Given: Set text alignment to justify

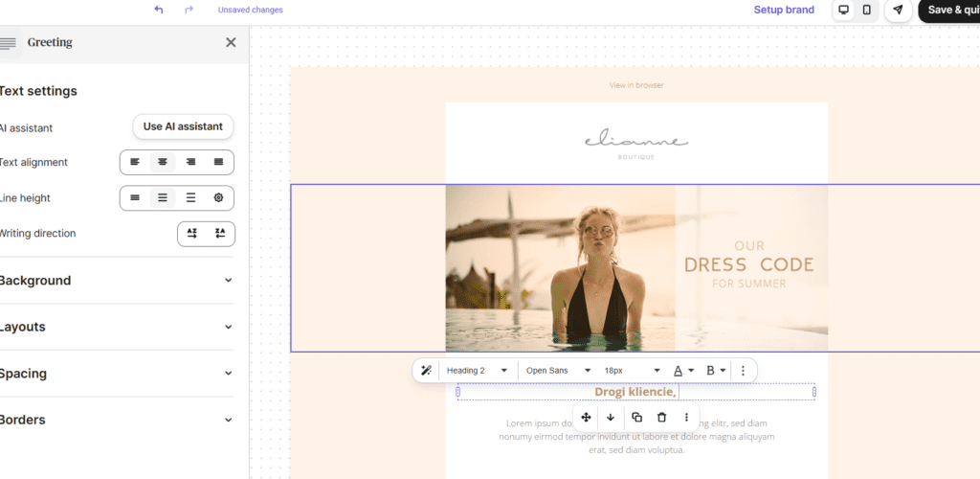Looking at the screenshot, I should coord(218,163).
